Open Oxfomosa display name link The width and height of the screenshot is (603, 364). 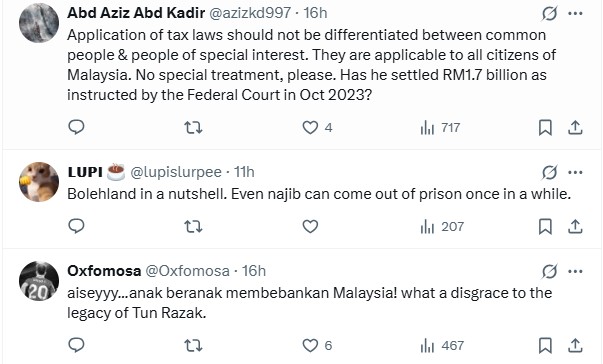click(104, 271)
